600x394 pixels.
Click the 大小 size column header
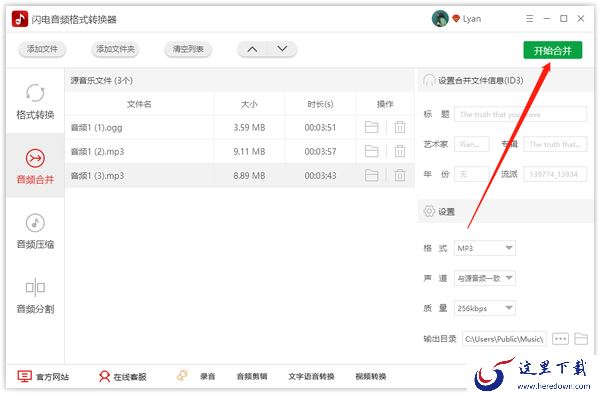pos(249,104)
